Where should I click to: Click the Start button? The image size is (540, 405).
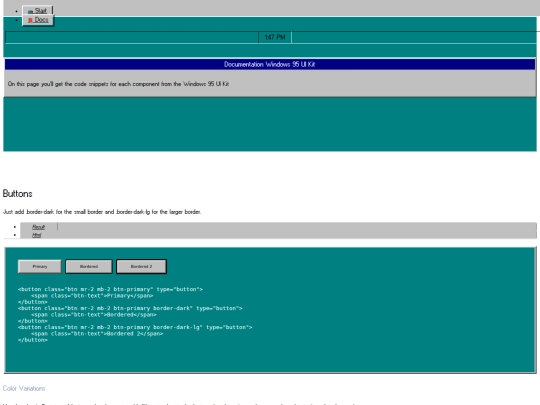[37, 11]
